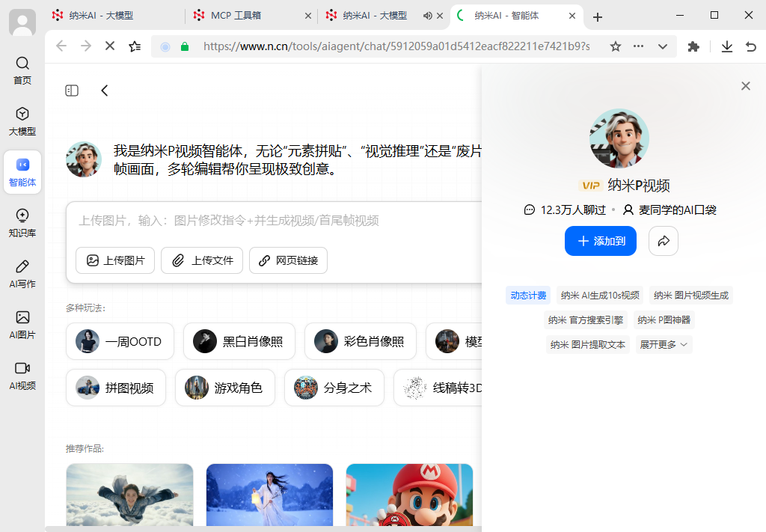766x532 pixels.
Task: Click the browser back arrow
Action: coord(61,46)
